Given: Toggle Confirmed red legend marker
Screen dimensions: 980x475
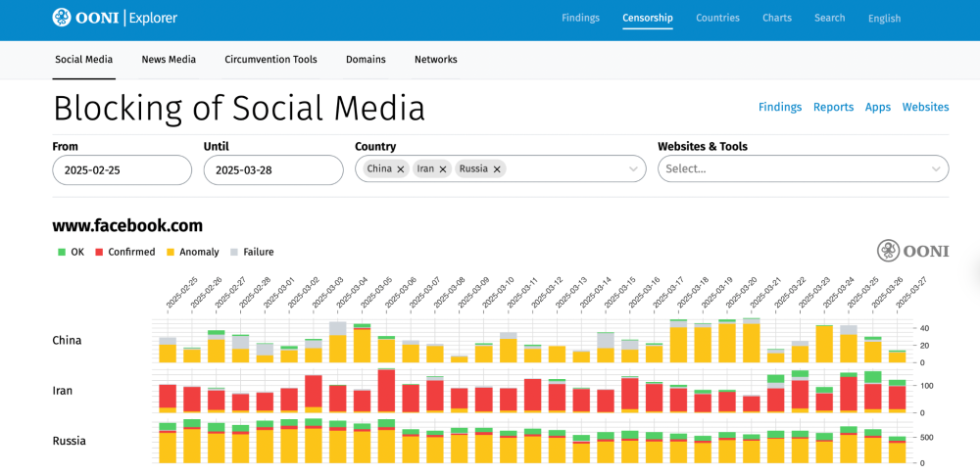Looking at the screenshot, I should point(100,253).
